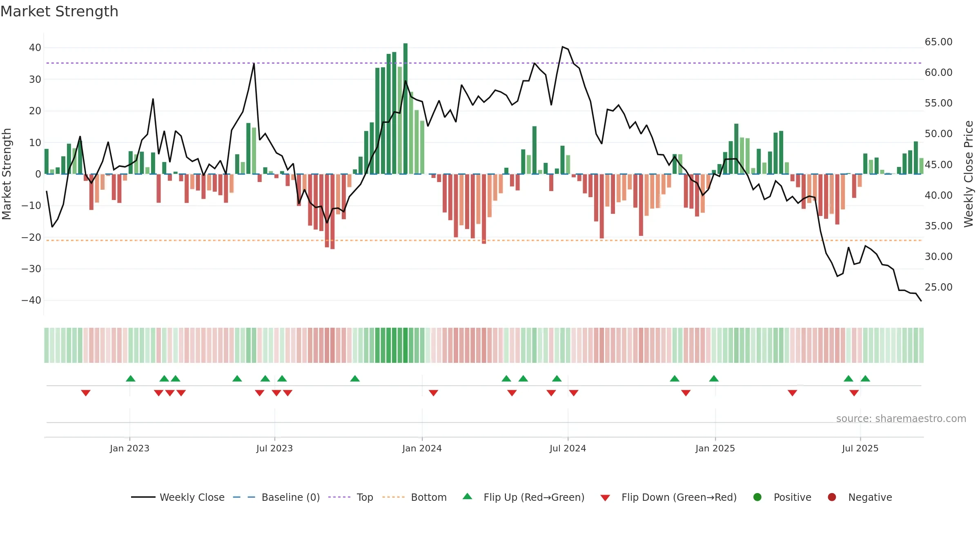Click the '40' Market Strength axis label
This screenshot has height=551, width=980.
tap(35, 48)
